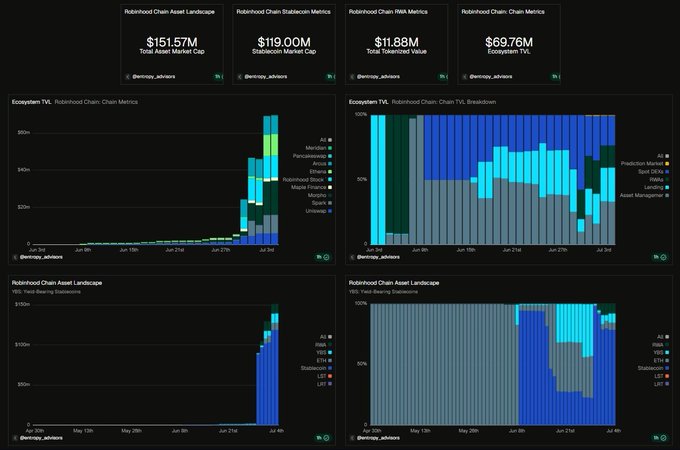Open entropy_advisors link under Total Tokenized Value

378,77
